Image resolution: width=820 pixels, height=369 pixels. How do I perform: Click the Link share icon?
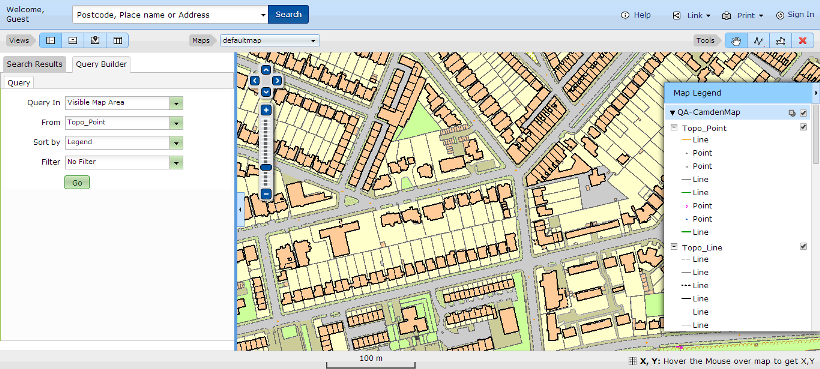click(x=676, y=16)
